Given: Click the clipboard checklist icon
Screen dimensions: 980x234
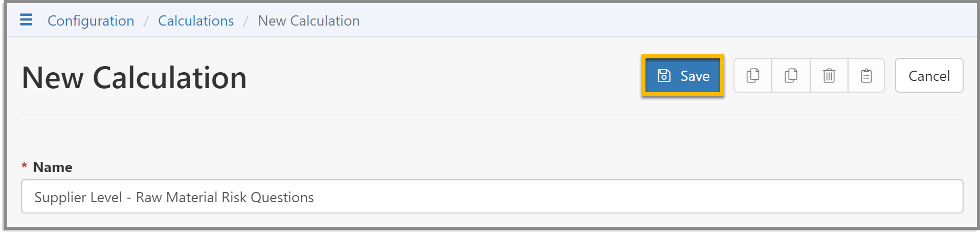Looking at the screenshot, I should pos(866,76).
